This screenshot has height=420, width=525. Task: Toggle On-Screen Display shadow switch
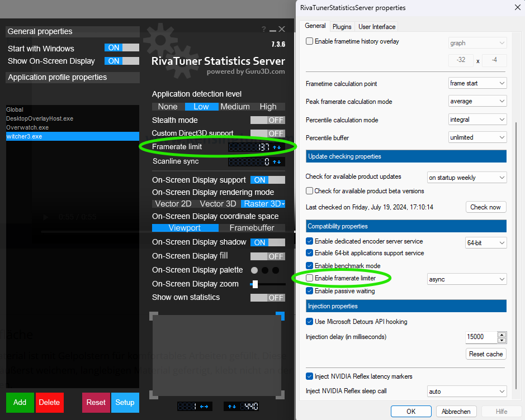(267, 242)
